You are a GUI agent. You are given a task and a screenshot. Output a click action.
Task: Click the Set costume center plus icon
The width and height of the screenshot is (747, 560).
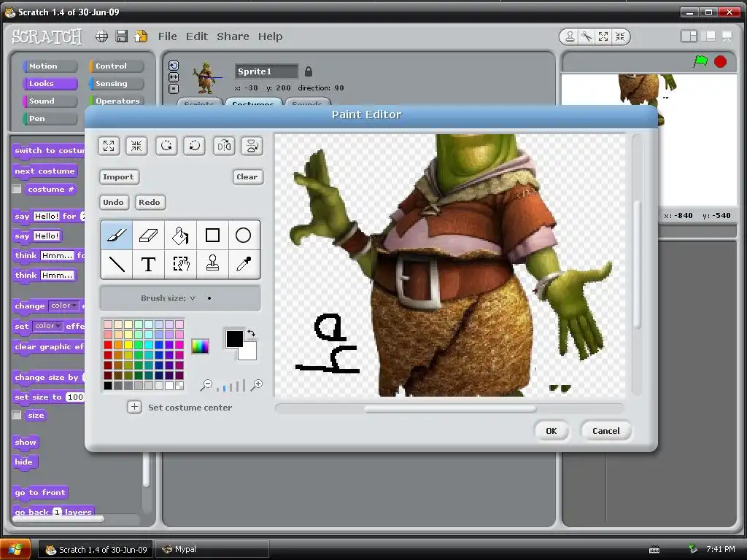(134, 407)
